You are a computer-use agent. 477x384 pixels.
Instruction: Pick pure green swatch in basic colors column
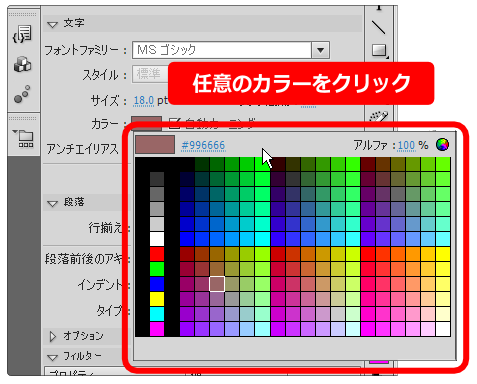pos(157,269)
